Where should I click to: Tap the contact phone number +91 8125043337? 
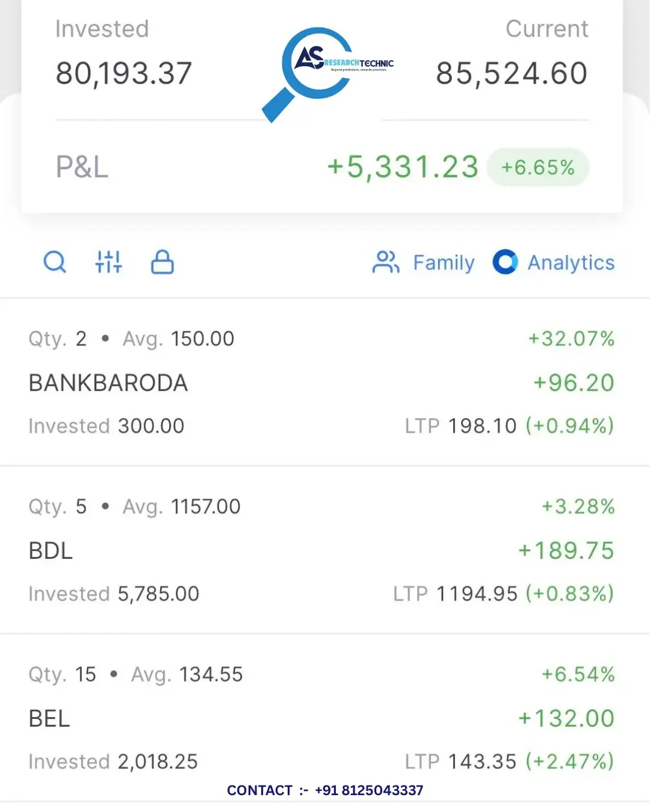[369, 790]
